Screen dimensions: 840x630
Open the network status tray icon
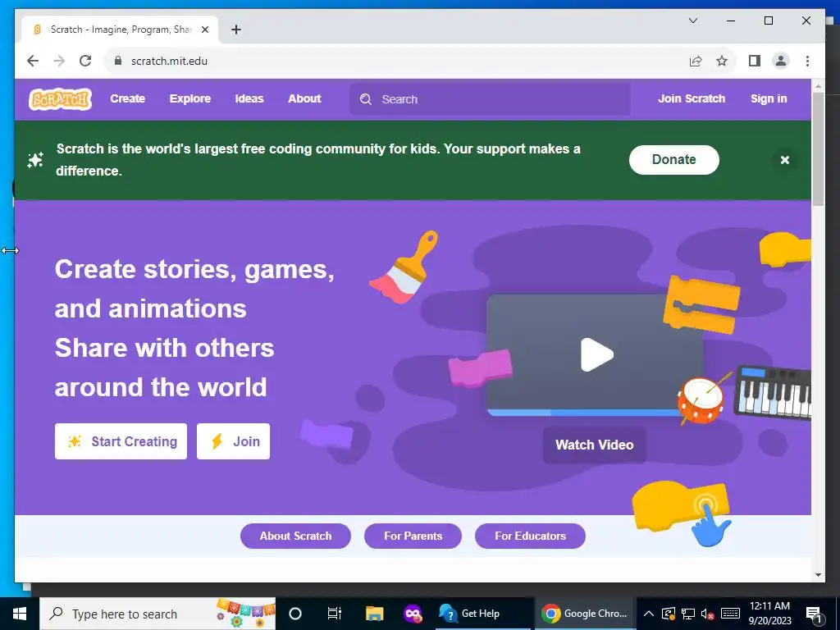688,614
